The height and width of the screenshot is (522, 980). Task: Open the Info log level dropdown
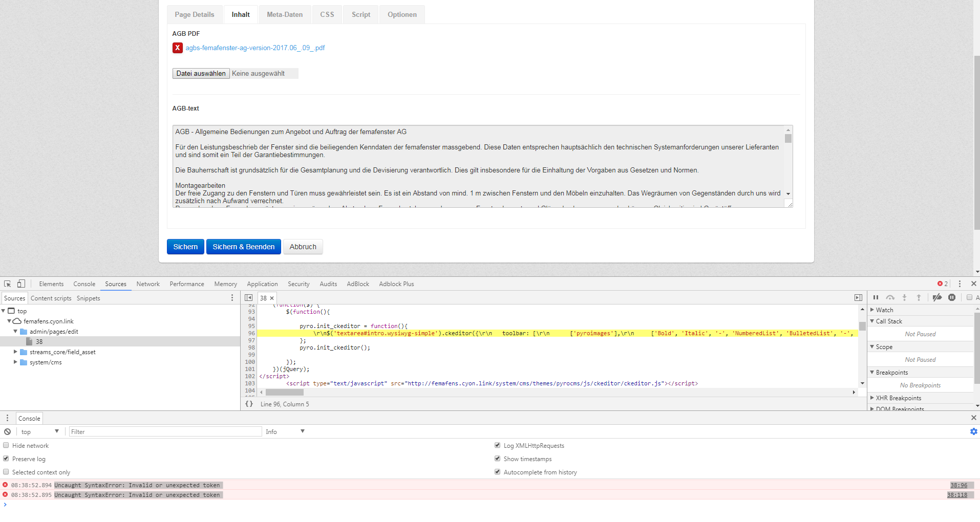coord(285,431)
